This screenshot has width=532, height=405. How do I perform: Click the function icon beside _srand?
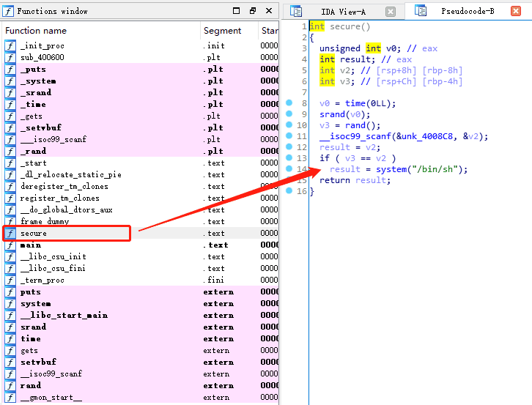pos(10,92)
